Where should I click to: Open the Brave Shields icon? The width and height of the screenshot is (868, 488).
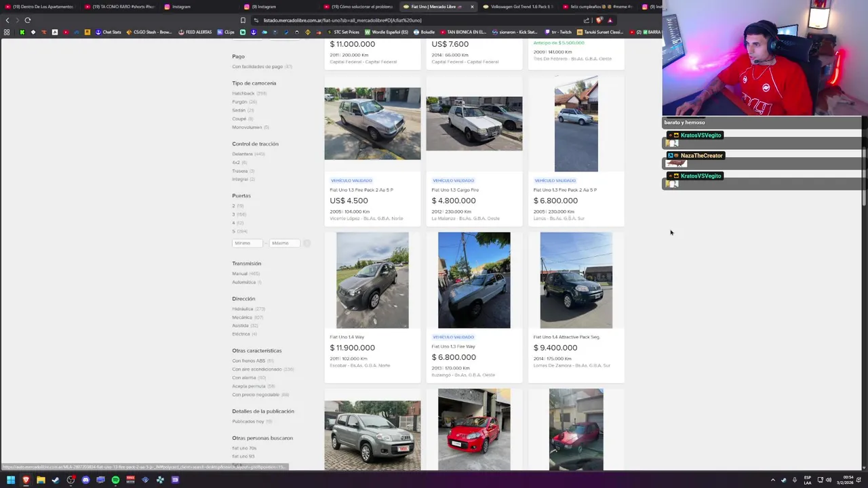pos(599,20)
